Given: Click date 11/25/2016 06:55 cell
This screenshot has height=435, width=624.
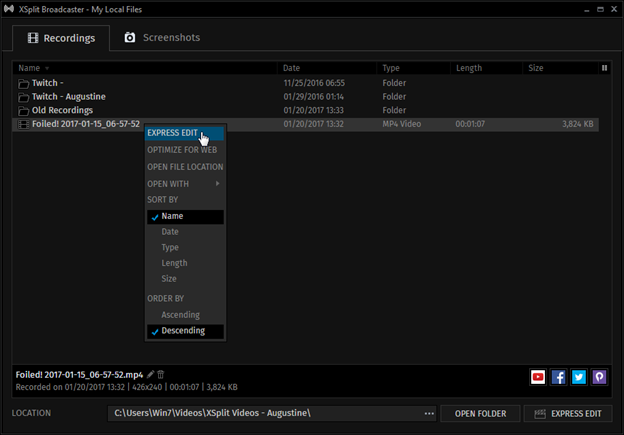Looking at the screenshot, I should [314, 83].
